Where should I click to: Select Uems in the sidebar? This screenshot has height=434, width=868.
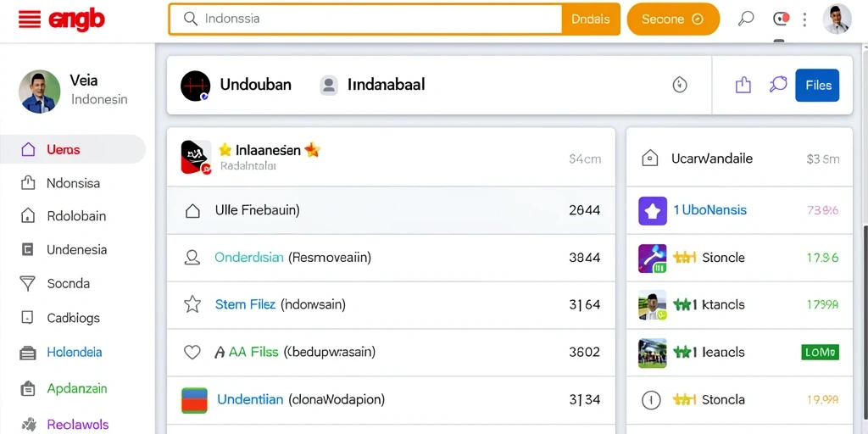(73, 149)
